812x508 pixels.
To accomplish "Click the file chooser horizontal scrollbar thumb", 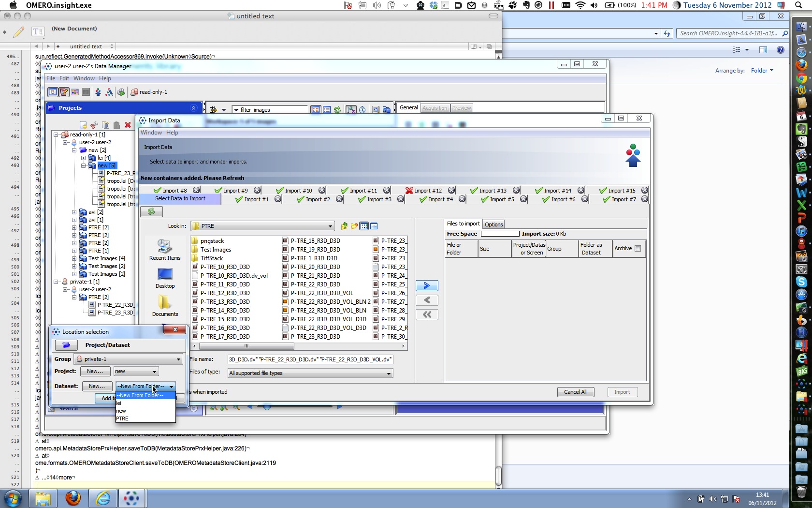I will [246, 346].
